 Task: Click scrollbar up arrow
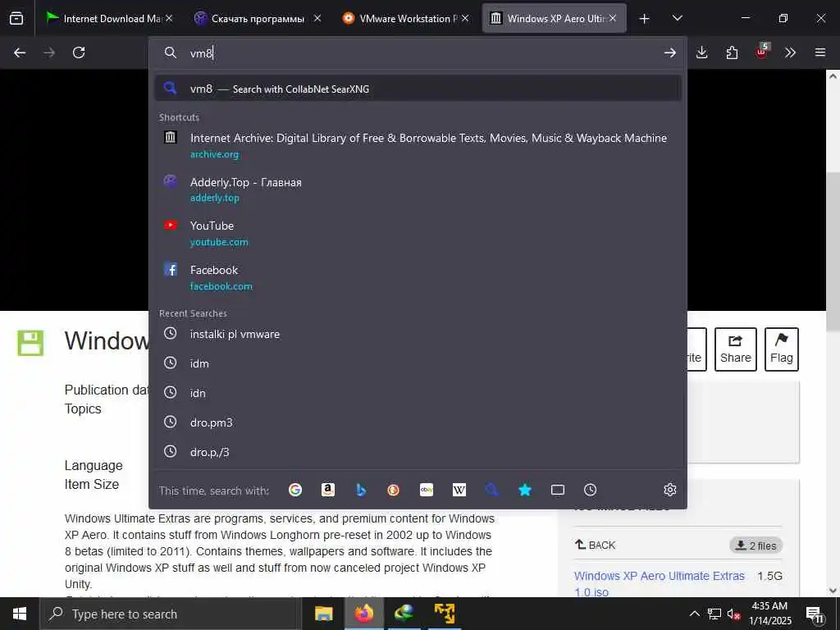point(833,76)
